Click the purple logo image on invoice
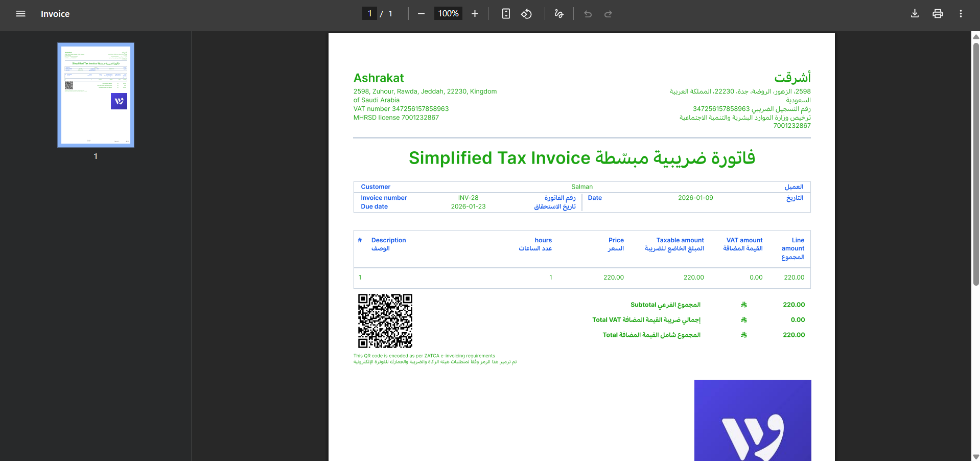Image resolution: width=980 pixels, height=461 pixels. coord(752,420)
